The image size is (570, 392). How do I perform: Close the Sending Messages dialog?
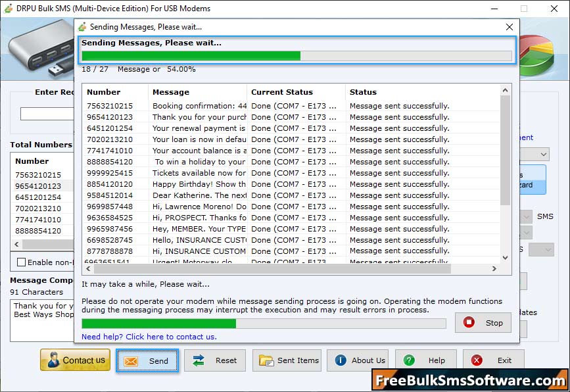coord(510,27)
